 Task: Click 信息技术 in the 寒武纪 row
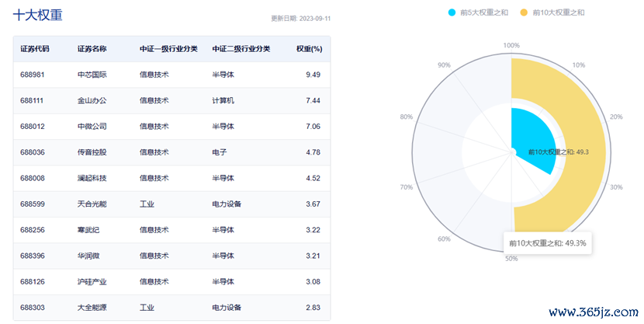click(154, 230)
